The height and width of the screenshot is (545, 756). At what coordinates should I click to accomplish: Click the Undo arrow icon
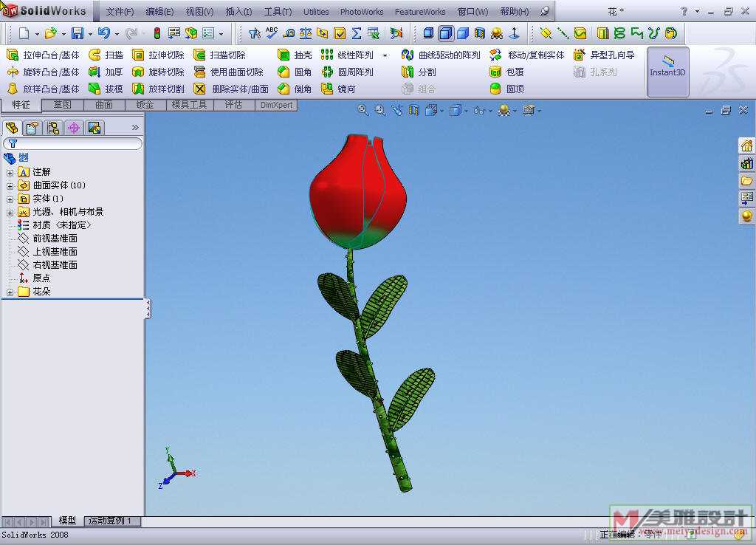[x=103, y=33]
